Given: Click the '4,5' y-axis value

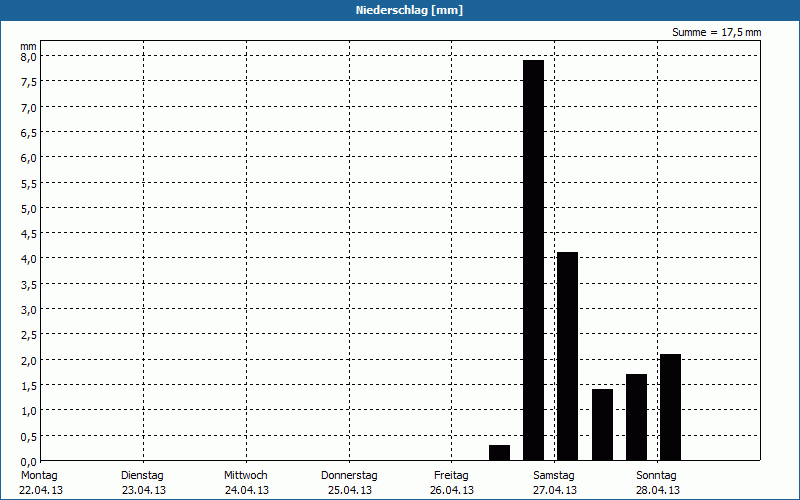Looking at the screenshot, I should coord(29,234).
